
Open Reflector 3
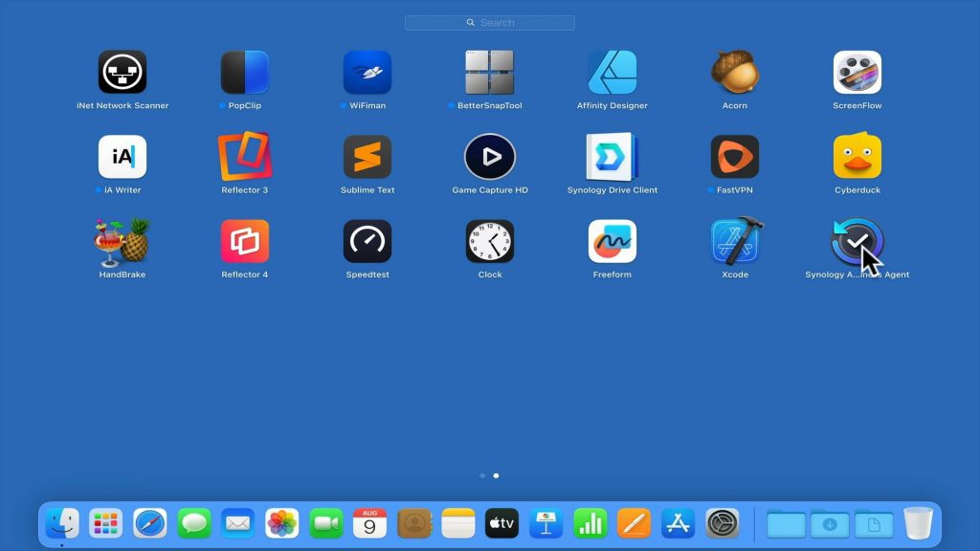245,156
